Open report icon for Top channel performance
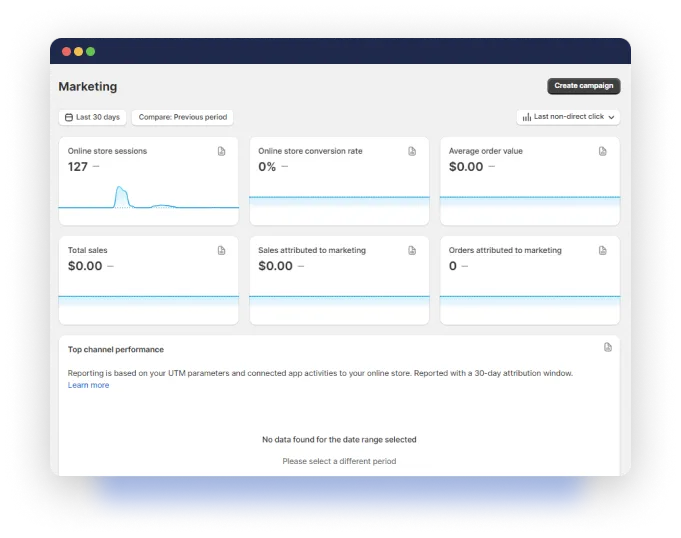Image resolution: width=681 pixels, height=538 pixels. [608, 347]
